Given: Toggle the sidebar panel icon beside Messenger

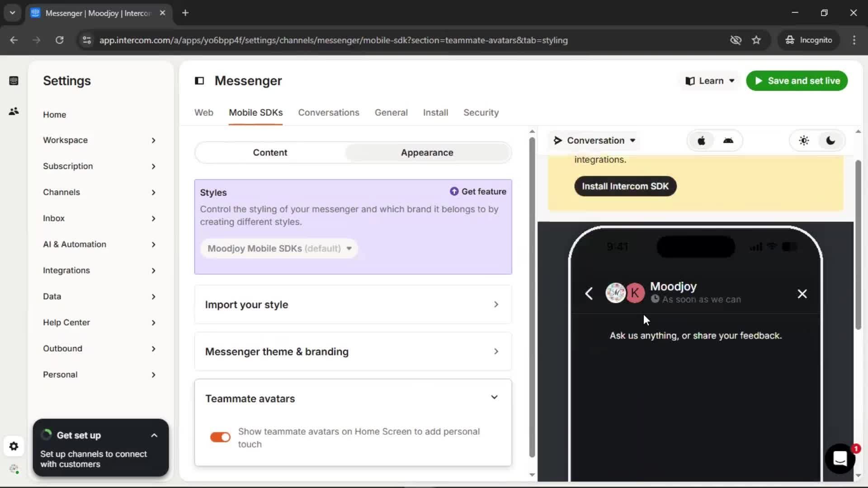Looking at the screenshot, I should (x=199, y=81).
